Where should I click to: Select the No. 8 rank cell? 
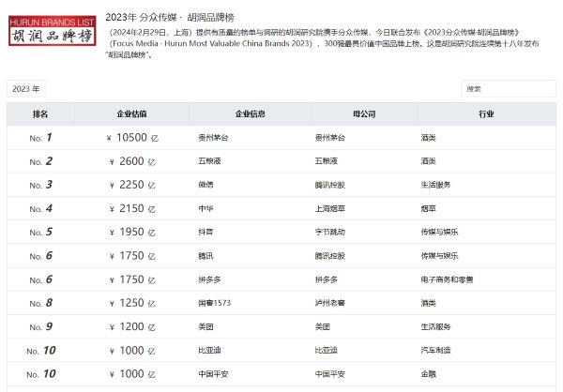[40, 303]
